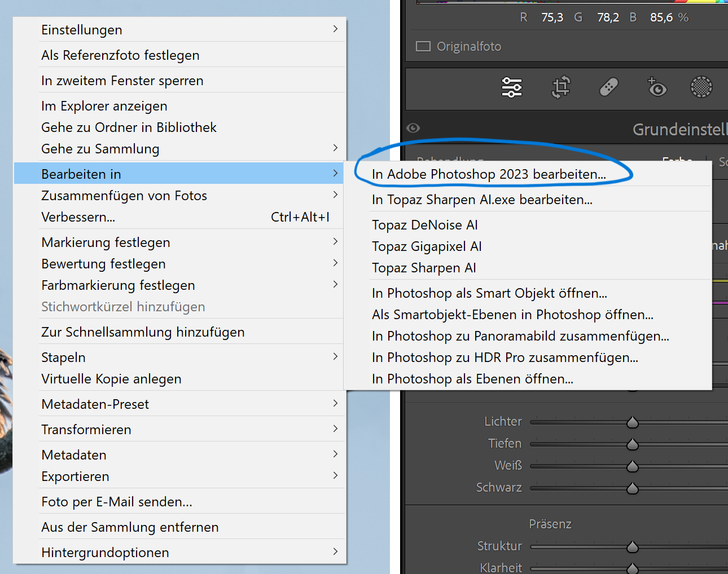Choose Foto per E-Mail senden...
728x574 pixels.
tap(179, 502)
